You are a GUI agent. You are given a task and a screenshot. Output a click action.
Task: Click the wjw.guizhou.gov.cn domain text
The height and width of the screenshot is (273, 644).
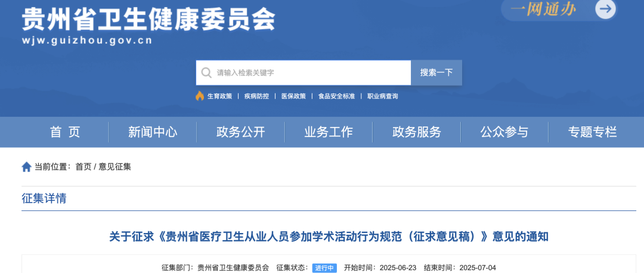86,40
